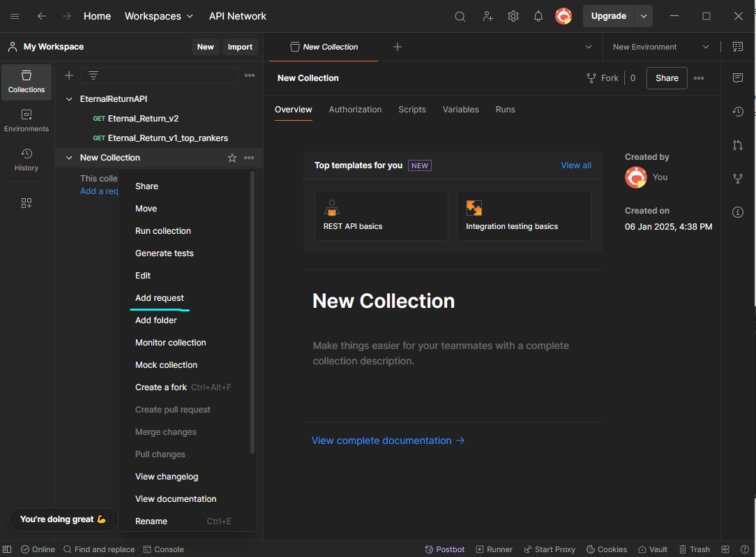Screen dimensions: 756x557
Task: Open the Runner from status bar
Action: pos(494,549)
